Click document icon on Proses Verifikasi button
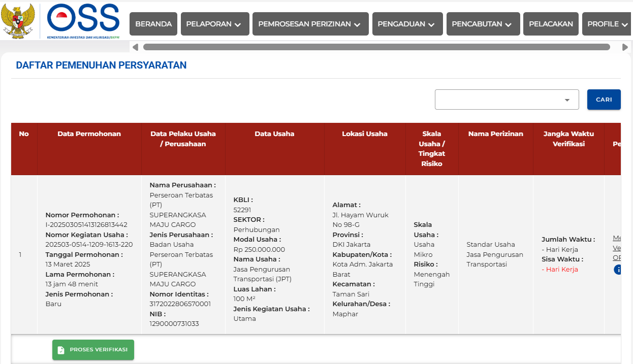 tap(61, 350)
